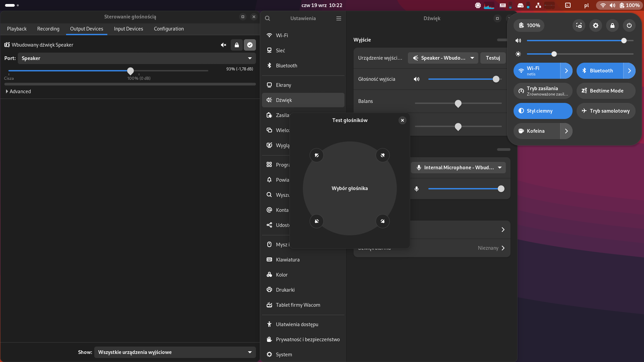
Task: Open Urządzenie wyjściowe Speaker dropdown
Action: (443, 58)
